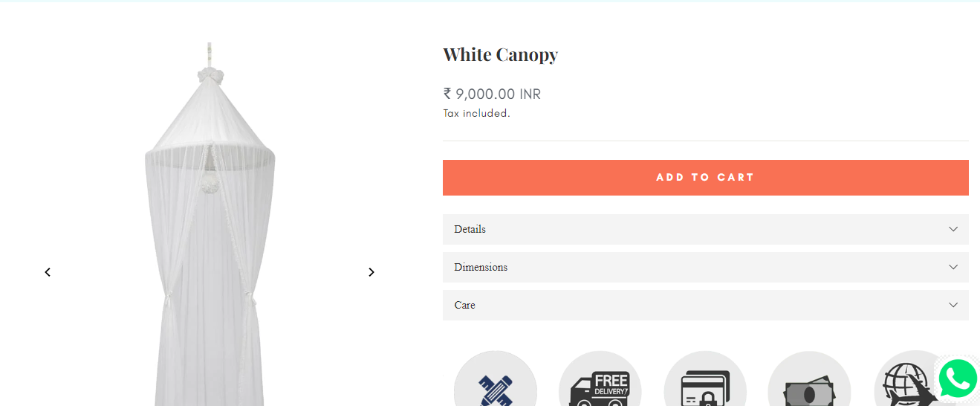Click the Details chevron arrow

(x=953, y=229)
